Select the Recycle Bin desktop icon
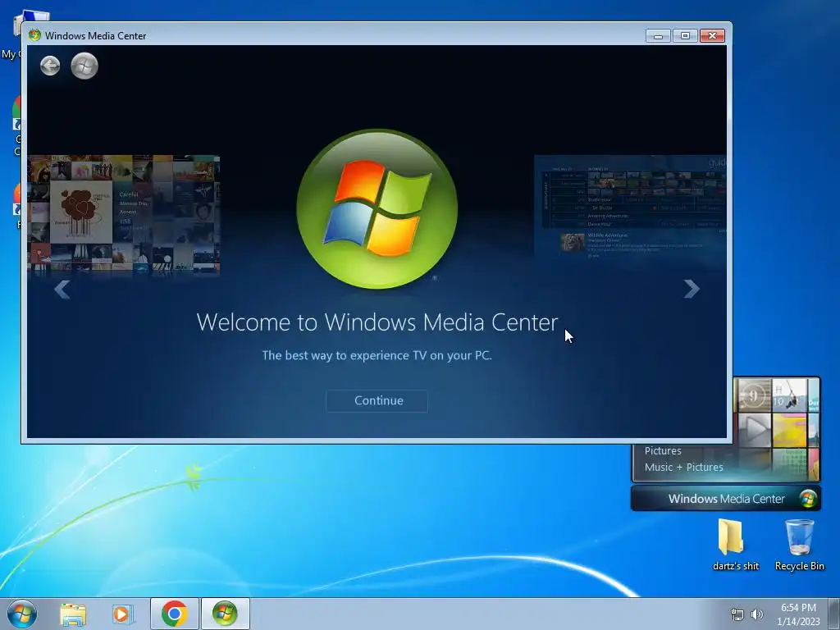The height and width of the screenshot is (630, 840). point(799,545)
